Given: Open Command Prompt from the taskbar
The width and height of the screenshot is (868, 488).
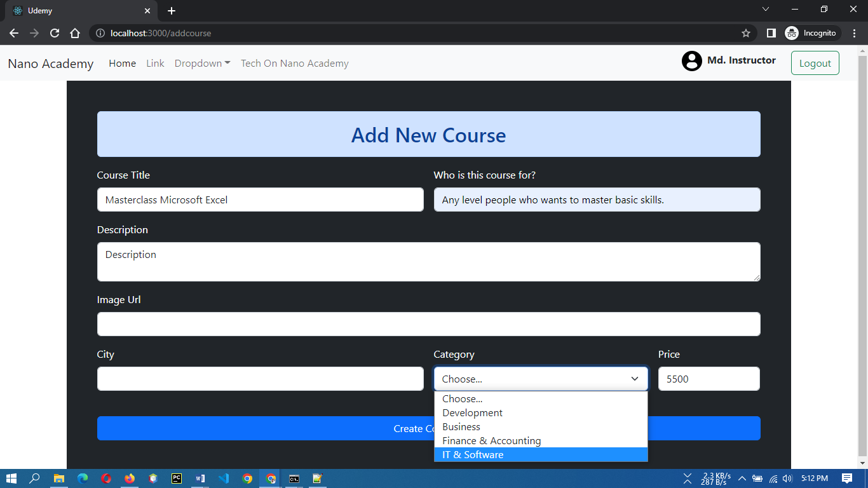Looking at the screenshot, I should click(x=293, y=478).
